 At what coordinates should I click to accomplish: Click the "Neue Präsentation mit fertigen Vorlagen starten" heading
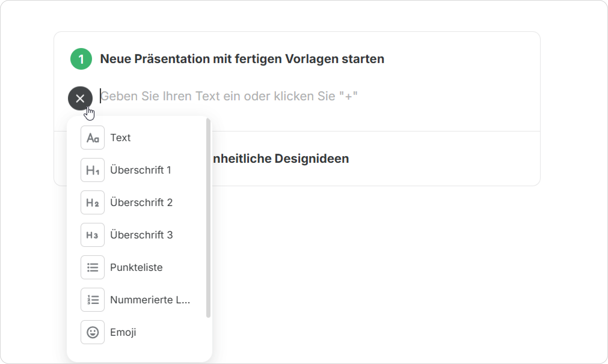point(242,59)
